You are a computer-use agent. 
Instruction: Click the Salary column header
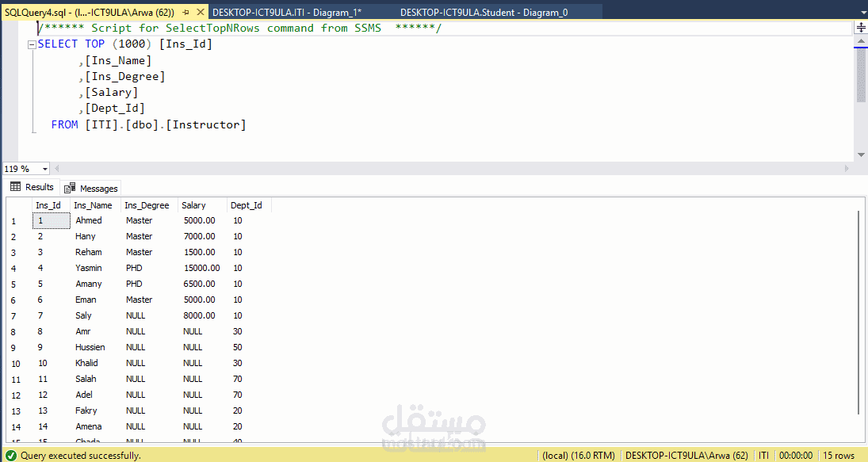coord(202,205)
